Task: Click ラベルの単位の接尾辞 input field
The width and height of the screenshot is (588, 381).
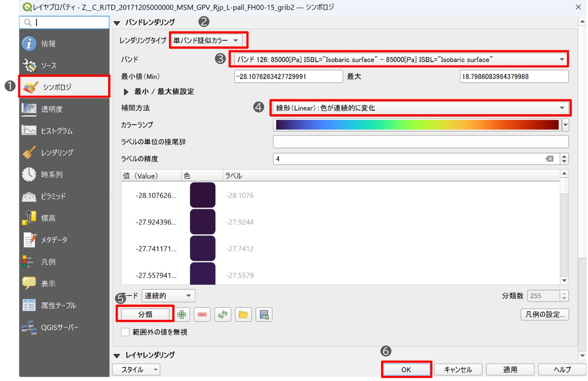Action: (421, 142)
